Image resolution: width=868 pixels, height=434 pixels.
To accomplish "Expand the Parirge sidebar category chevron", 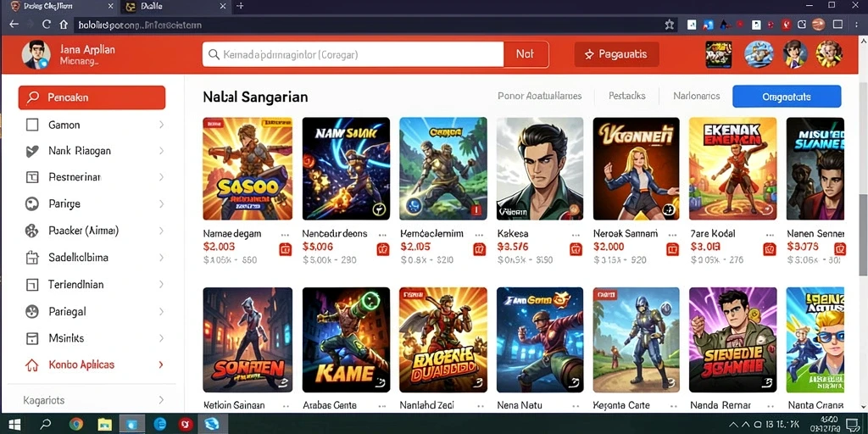I will [x=161, y=203].
